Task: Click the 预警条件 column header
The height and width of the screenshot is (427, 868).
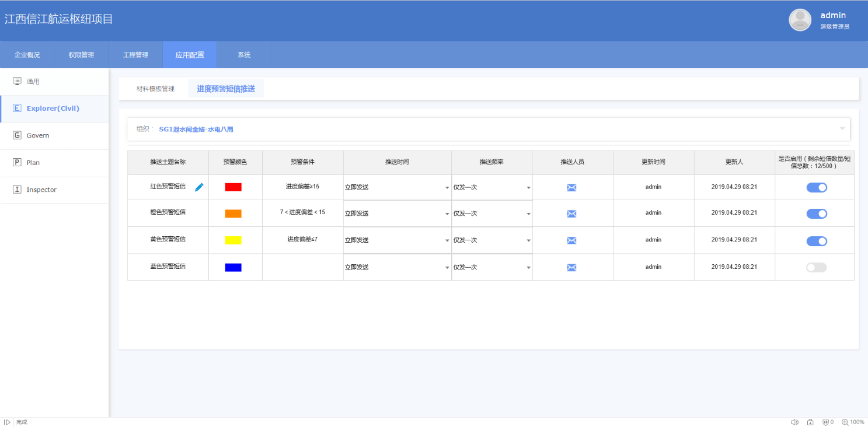Action: pos(302,163)
